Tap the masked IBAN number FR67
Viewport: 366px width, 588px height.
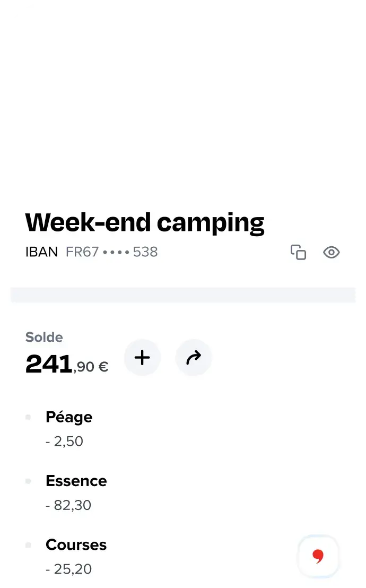[x=112, y=252]
